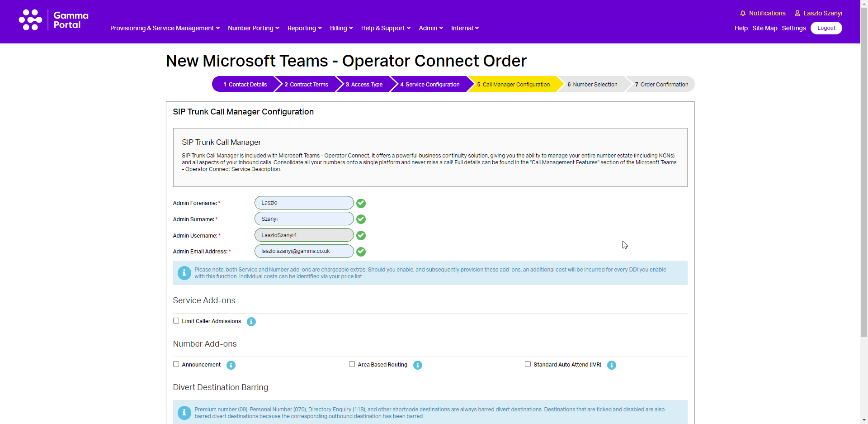This screenshot has width=868, height=424.
Task: Click the green checkmark next to Admin Forename
Action: click(361, 203)
